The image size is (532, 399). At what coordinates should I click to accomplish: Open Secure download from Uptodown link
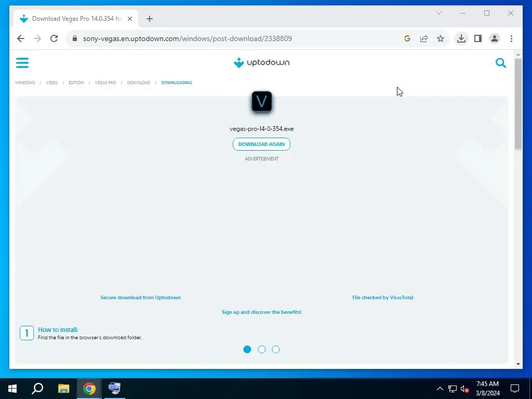coord(140,298)
